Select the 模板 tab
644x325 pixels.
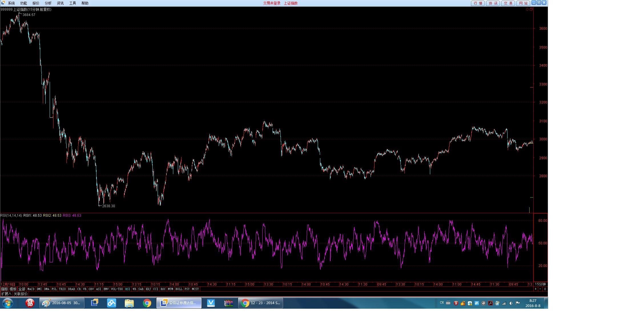(13, 289)
